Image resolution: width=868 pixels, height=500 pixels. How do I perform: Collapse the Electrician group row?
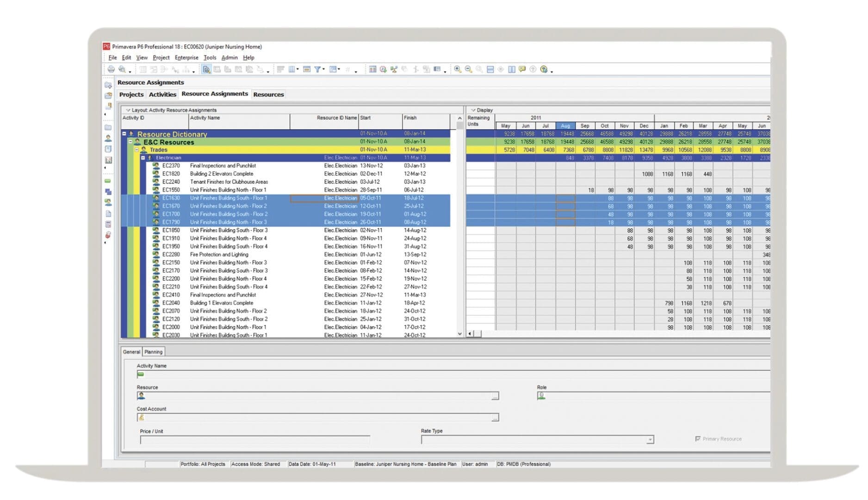tap(143, 158)
